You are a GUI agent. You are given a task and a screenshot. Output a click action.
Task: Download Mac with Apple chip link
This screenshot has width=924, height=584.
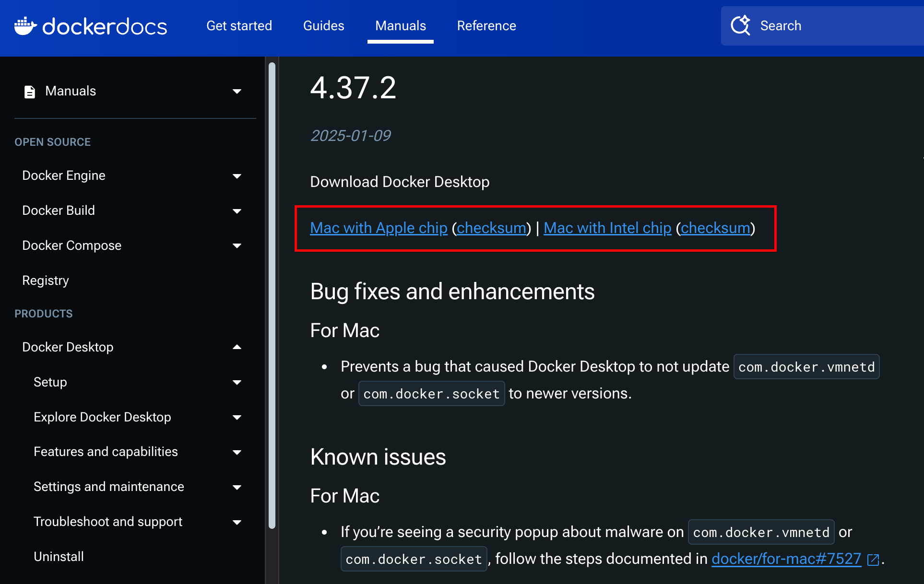379,228
